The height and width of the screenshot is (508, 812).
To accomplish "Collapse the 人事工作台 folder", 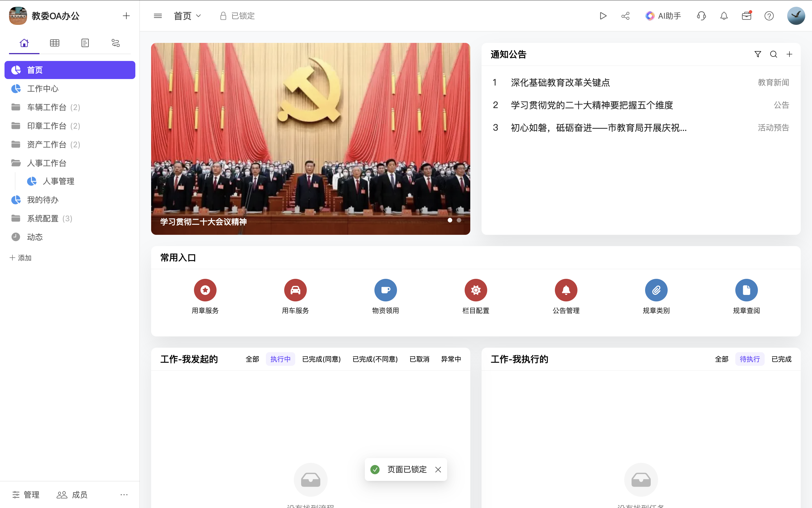I will (70, 163).
